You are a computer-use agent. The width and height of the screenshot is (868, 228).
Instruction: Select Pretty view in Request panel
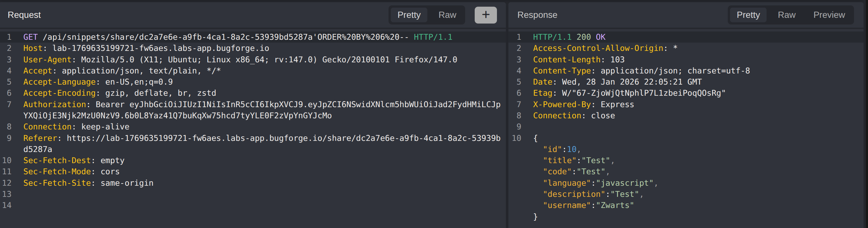click(x=409, y=15)
